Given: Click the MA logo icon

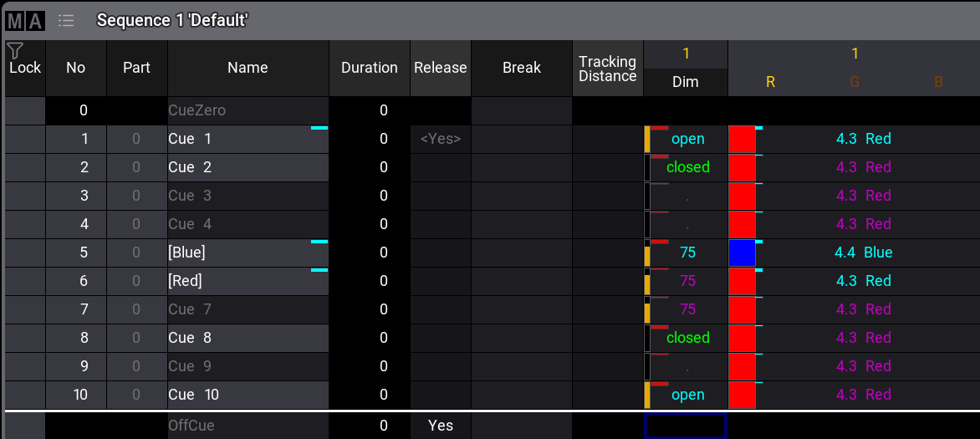Looking at the screenshot, I should point(25,21).
